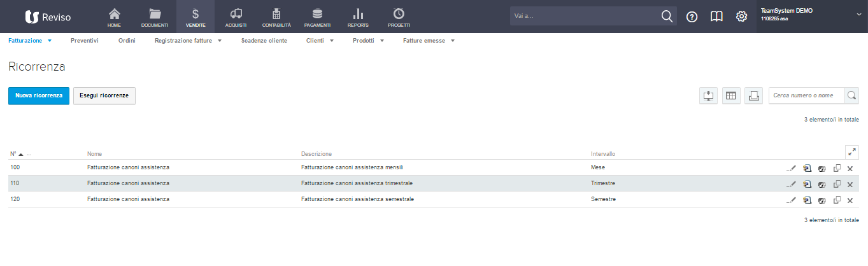The image size is (868, 266).
Task: Click the print icon above the table
Action: [753, 96]
